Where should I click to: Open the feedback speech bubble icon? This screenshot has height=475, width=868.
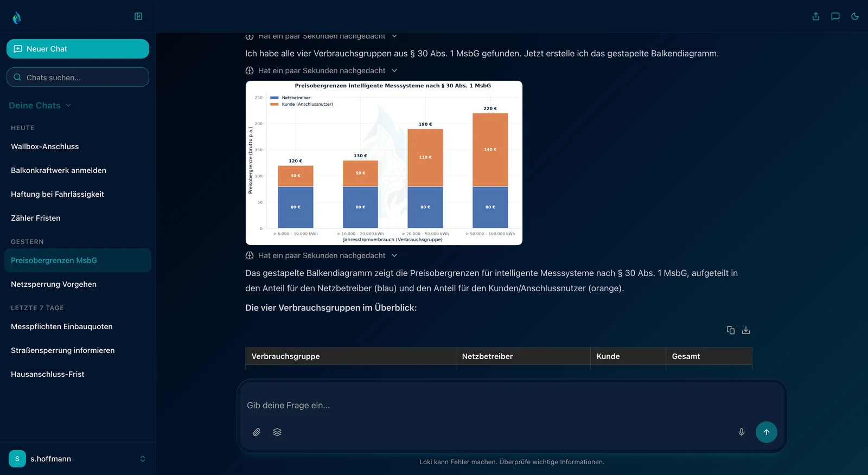point(835,16)
